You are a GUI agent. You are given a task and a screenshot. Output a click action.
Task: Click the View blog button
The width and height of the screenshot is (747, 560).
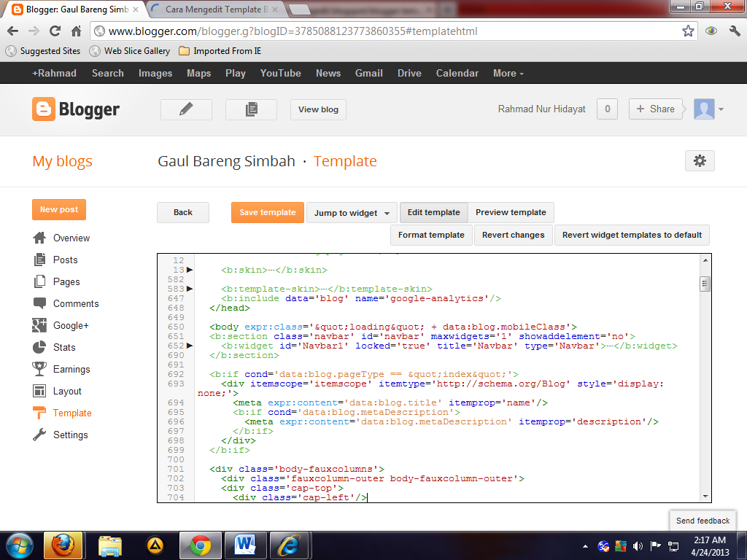pyautogui.click(x=318, y=109)
